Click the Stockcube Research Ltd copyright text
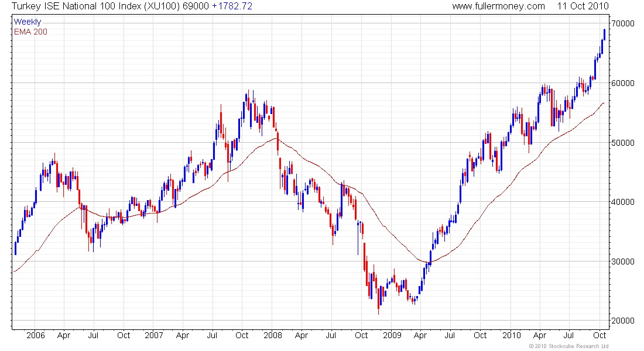Image resolution: width=644 pixels, height=351 pixels. [569, 346]
